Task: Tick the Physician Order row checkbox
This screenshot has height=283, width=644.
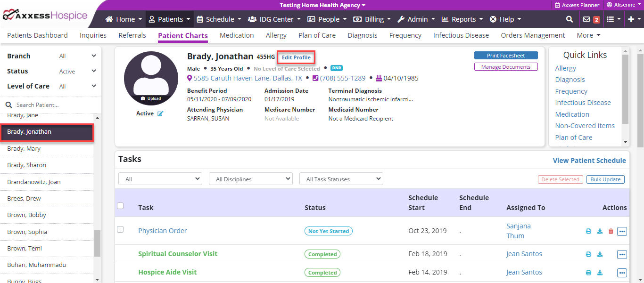Action: point(120,229)
